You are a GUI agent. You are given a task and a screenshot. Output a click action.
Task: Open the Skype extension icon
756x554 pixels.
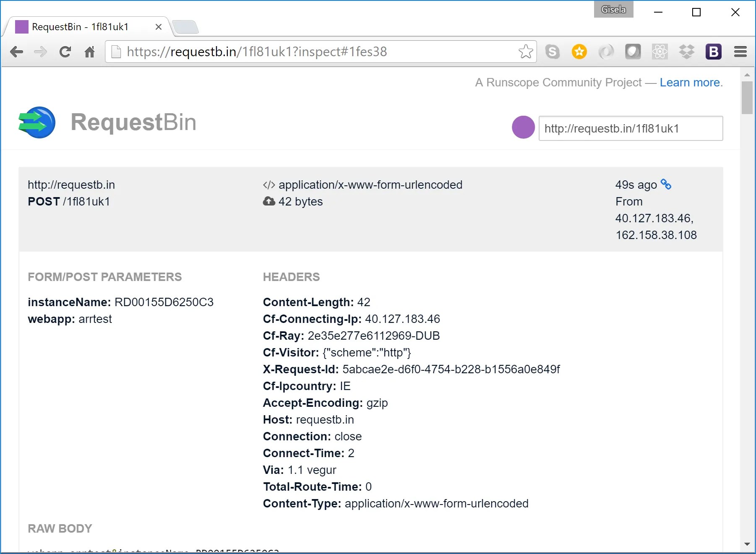click(553, 52)
